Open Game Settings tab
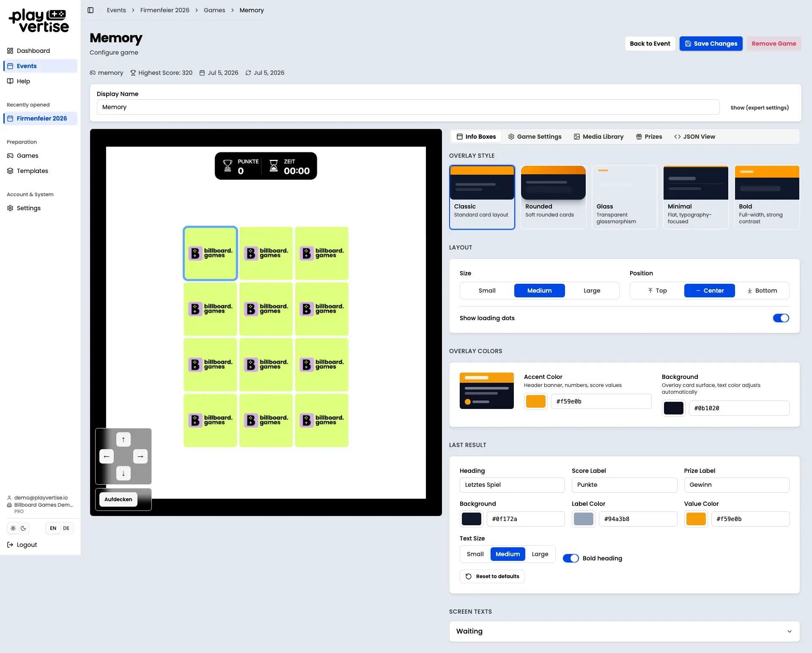The image size is (812, 653). tap(535, 137)
